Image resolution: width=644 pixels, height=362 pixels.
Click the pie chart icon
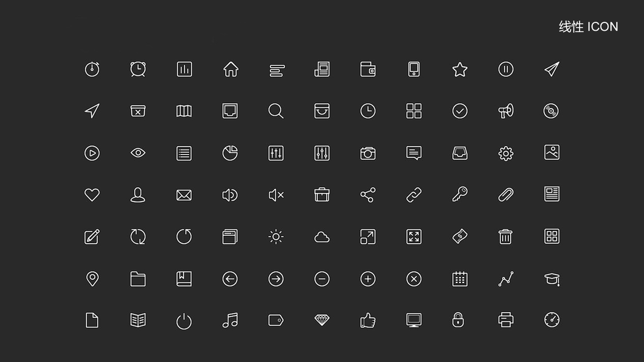(230, 153)
